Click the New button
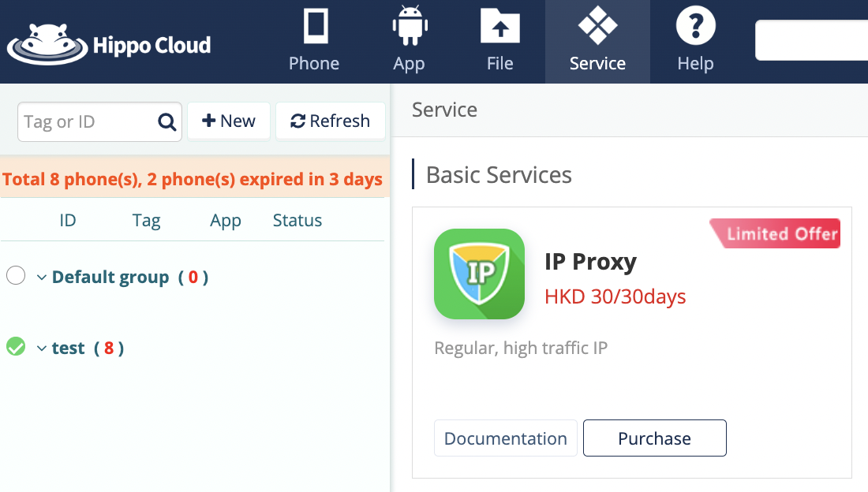Screen dimensions: 868x492 tap(229, 121)
